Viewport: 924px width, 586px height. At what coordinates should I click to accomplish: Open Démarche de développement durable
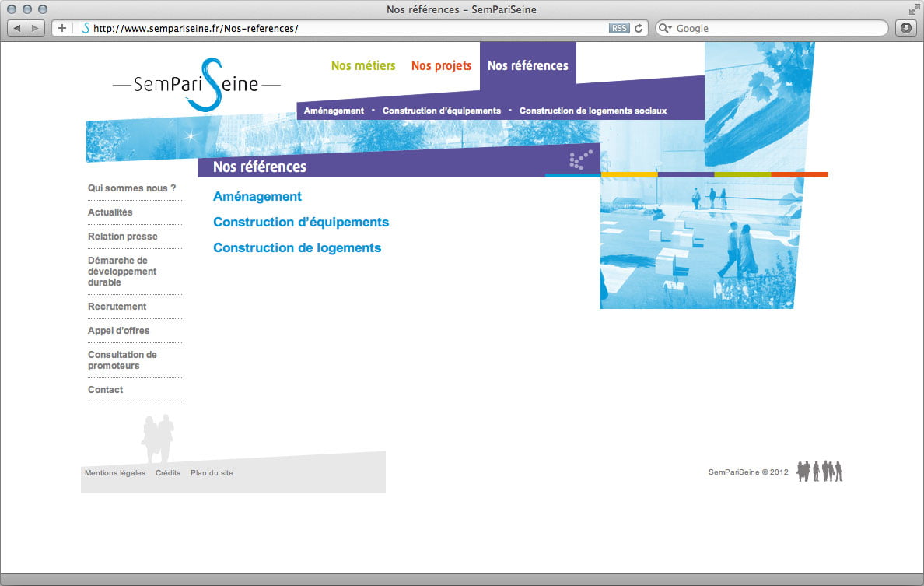click(x=122, y=271)
